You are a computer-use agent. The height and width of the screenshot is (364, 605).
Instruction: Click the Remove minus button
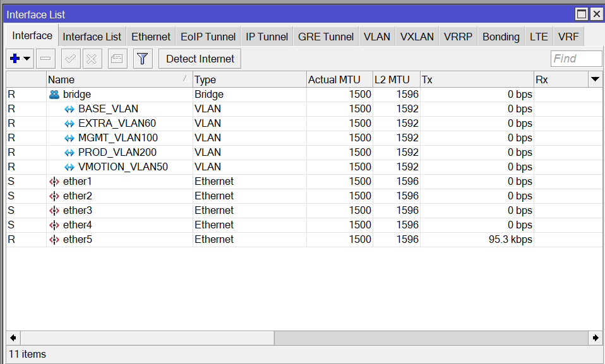pyautogui.click(x=45, y=59)
